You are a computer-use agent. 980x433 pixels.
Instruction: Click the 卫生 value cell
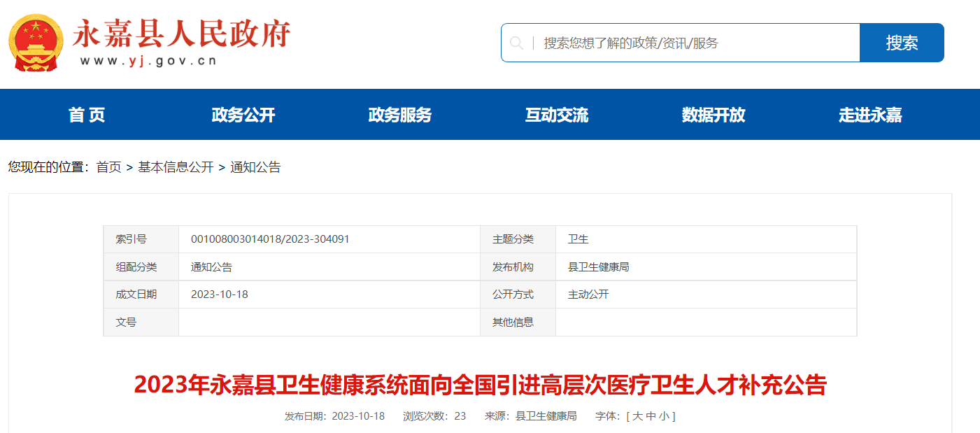click(706, 239)
